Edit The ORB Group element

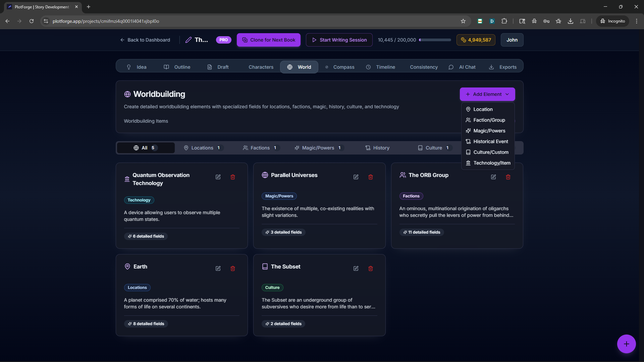pos(493,177)
